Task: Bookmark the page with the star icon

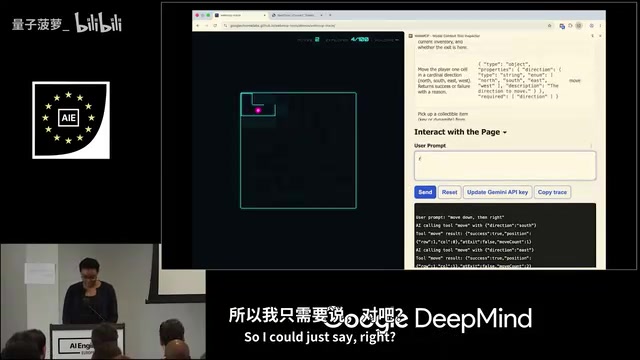Action: (549, 26)
